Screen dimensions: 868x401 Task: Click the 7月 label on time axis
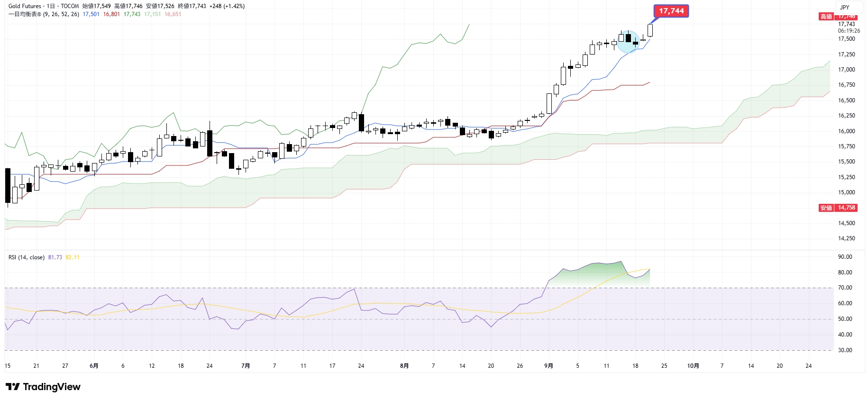[x=246, y=366]
